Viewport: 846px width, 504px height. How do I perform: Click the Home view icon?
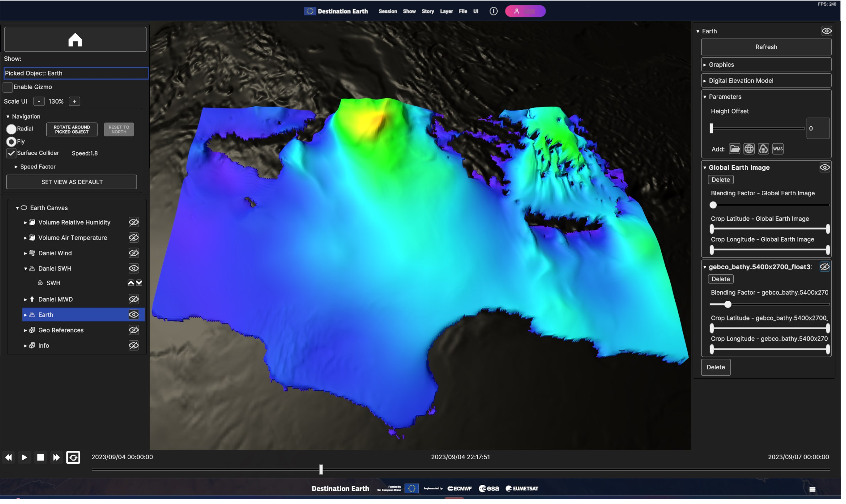75,39
